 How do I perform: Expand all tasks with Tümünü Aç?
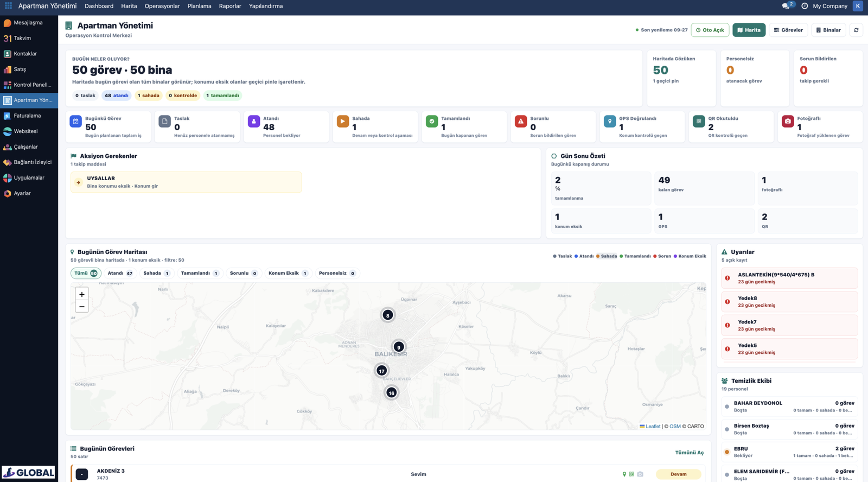(x=689, y=453)
